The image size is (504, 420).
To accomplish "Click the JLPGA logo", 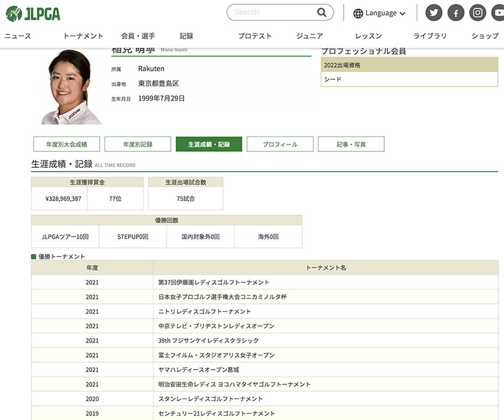I will [x=33, y=13].
